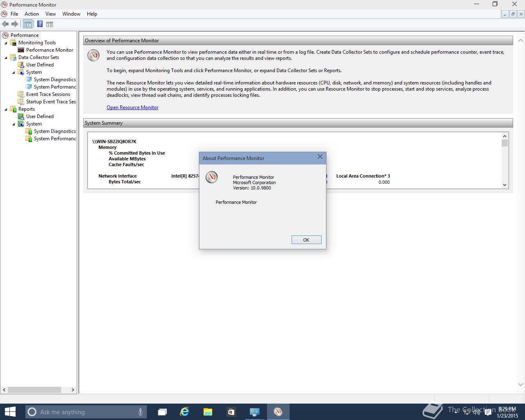525x420 pixels.
Task: Click the \\WIN-SB22IQ8OR7K computer name
Action: coord(114,142)
